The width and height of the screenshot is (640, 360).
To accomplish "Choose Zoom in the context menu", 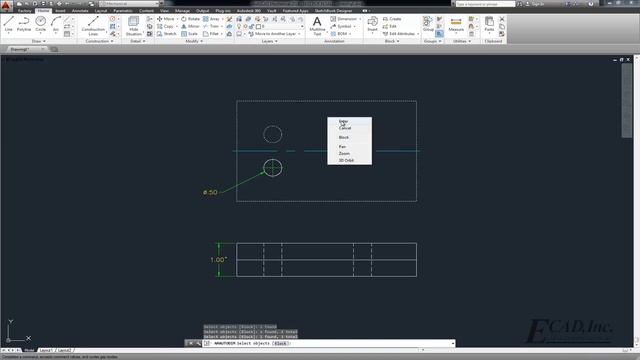I will click(349, 153).
